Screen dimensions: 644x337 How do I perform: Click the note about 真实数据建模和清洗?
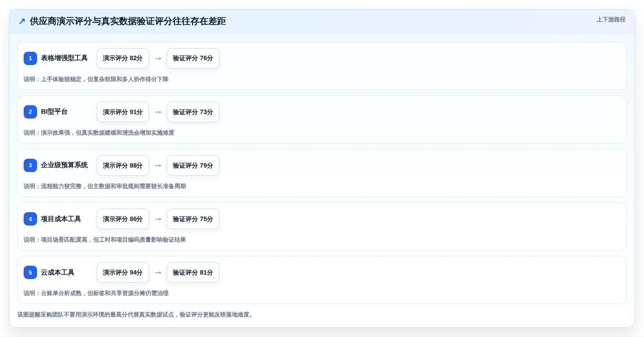coord(99,133)
